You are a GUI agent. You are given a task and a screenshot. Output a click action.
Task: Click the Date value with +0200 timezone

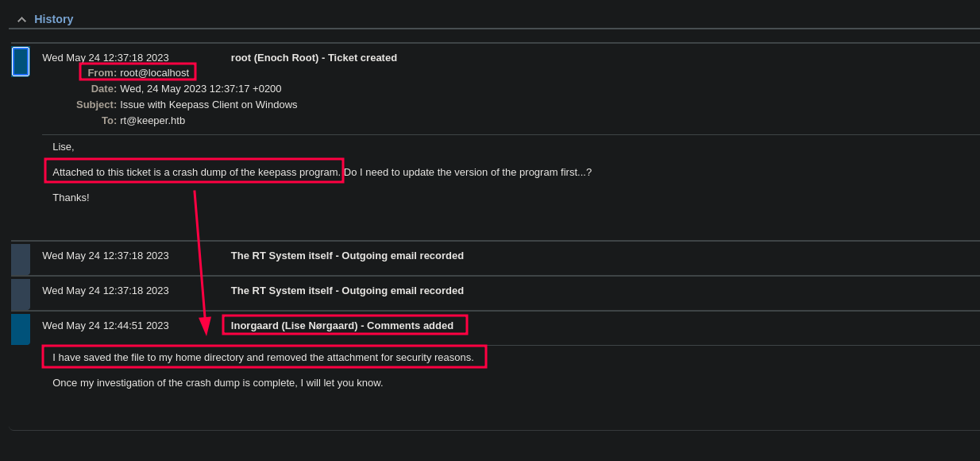(x=201, y=89)
